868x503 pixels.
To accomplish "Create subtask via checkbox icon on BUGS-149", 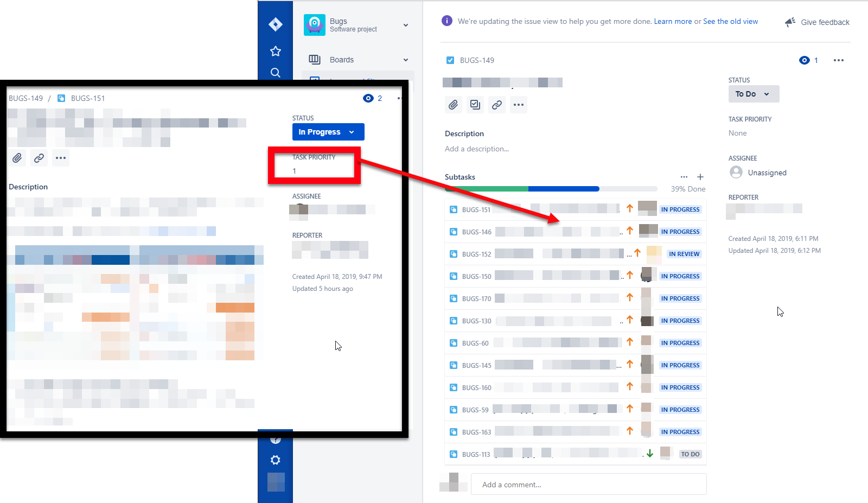I will pyautogui.click(x=475, y=105).
